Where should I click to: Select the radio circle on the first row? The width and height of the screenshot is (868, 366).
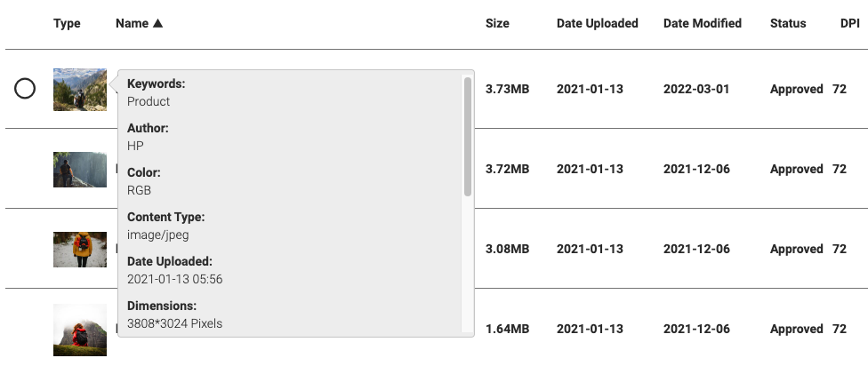[x=25, y=89]
